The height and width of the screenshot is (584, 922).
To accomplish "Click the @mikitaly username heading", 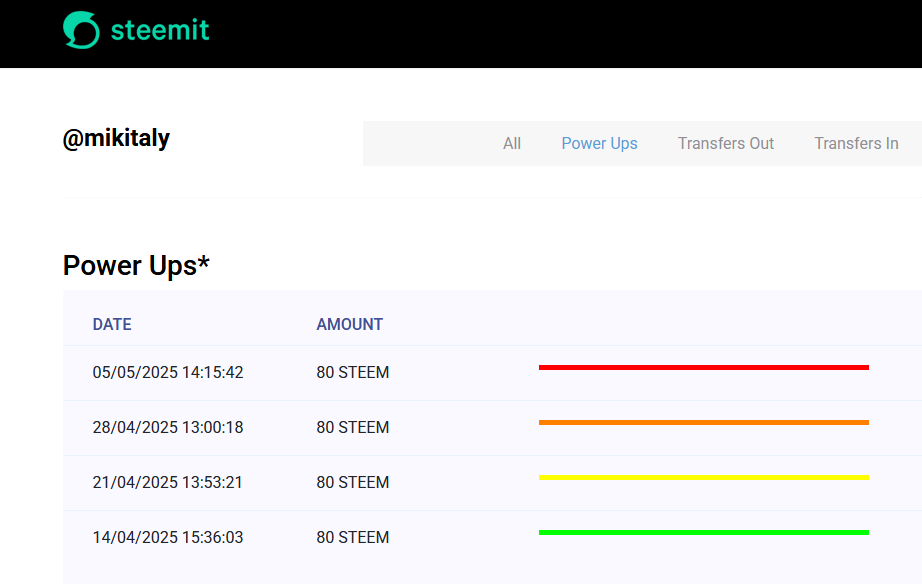I will (x=116, y=139).
